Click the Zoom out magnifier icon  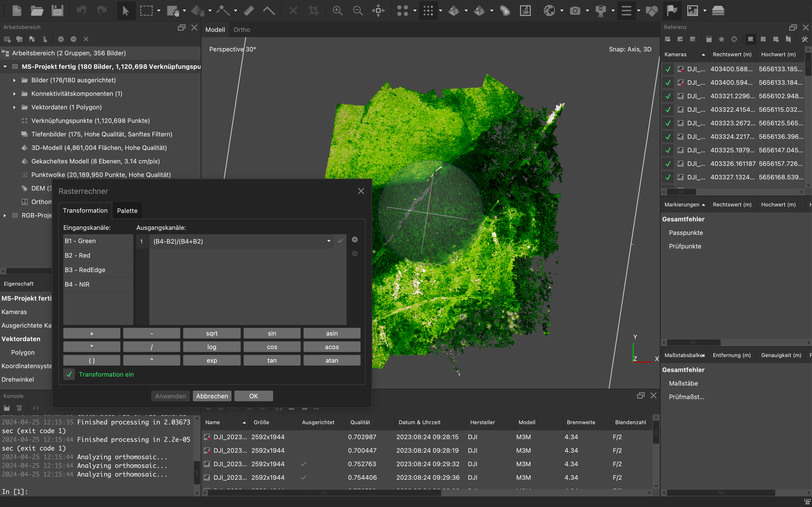click(x=358, y=11)
